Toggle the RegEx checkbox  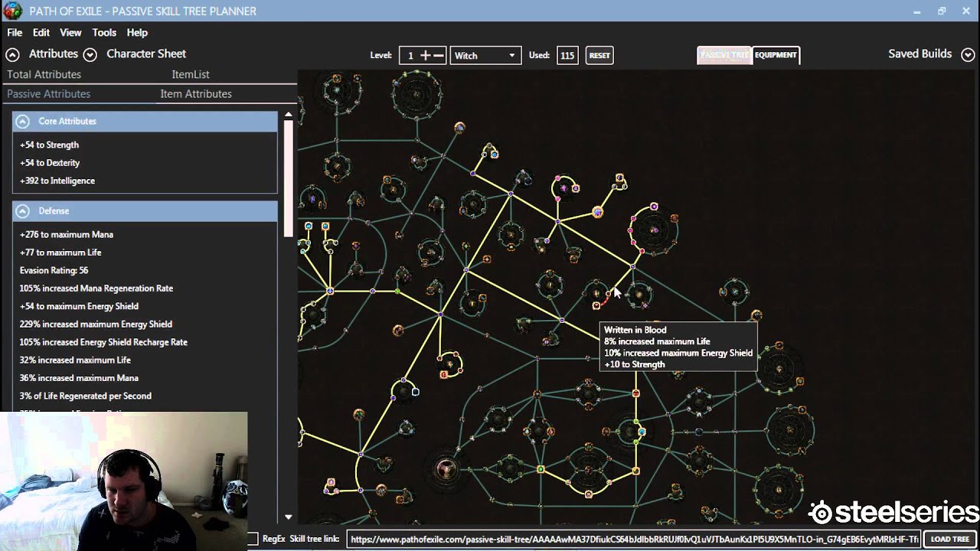pos(252,540)
